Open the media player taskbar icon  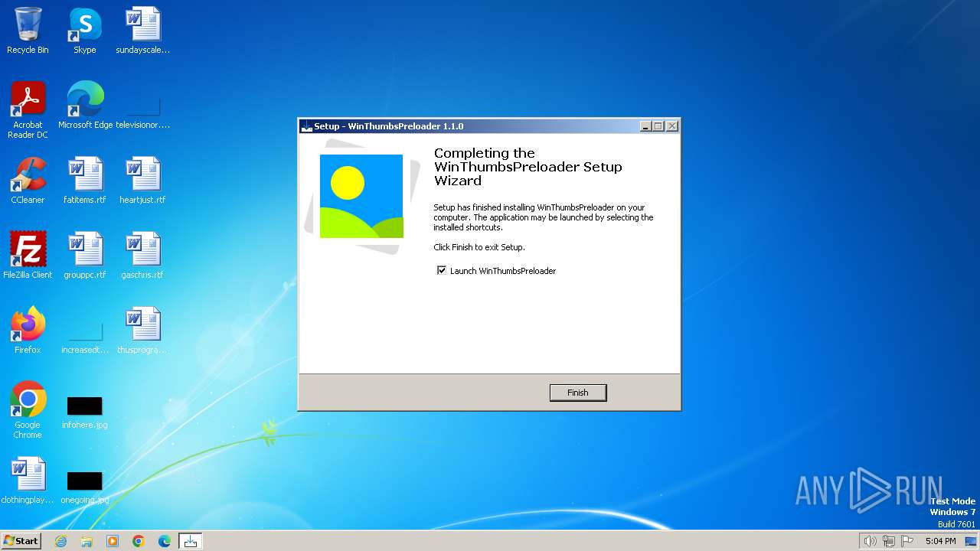tap(113, 541)
